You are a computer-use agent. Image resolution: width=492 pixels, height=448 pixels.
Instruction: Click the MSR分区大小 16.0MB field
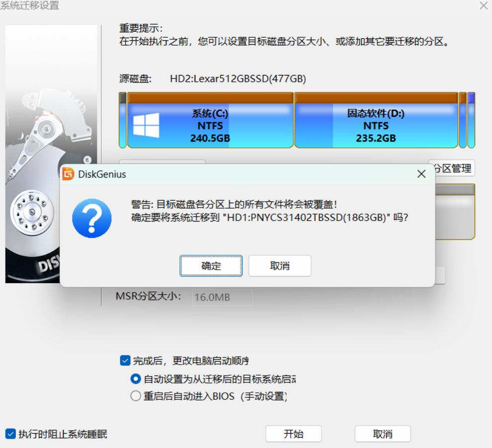pyautogui.click(x=222, y=298)
